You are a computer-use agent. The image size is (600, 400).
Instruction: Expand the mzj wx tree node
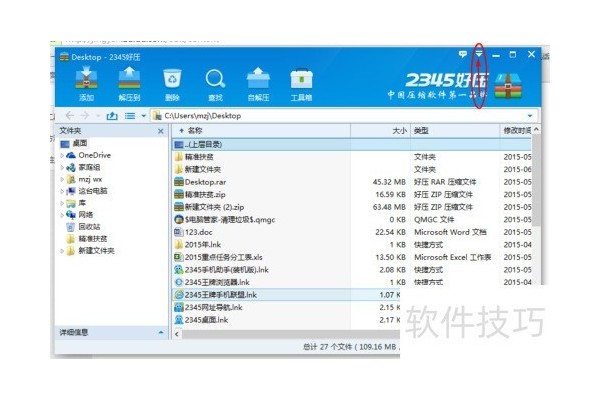(x=62, y=179)
